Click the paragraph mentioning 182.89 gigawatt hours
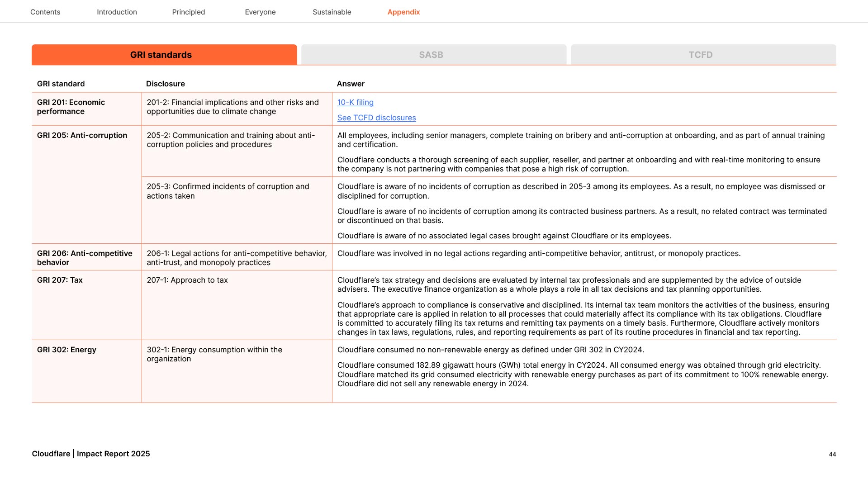The height and width of the screenshot is (488, 868). click(583, 374)
